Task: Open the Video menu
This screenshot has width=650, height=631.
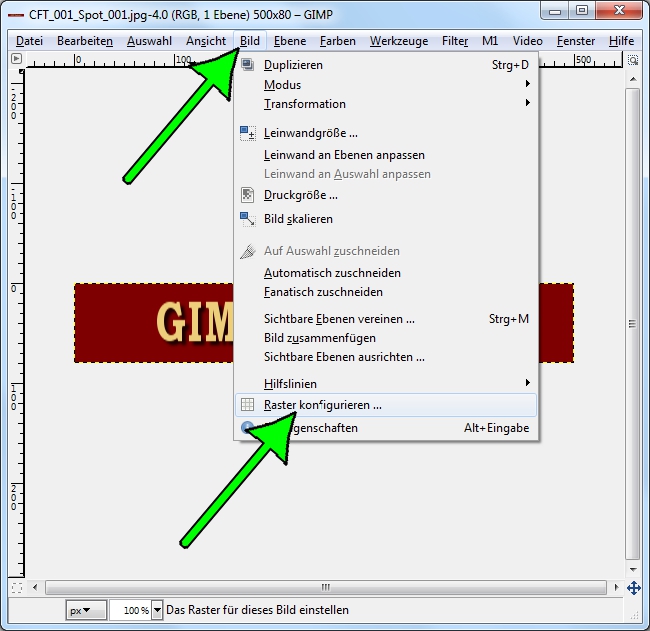Action: 527,41
